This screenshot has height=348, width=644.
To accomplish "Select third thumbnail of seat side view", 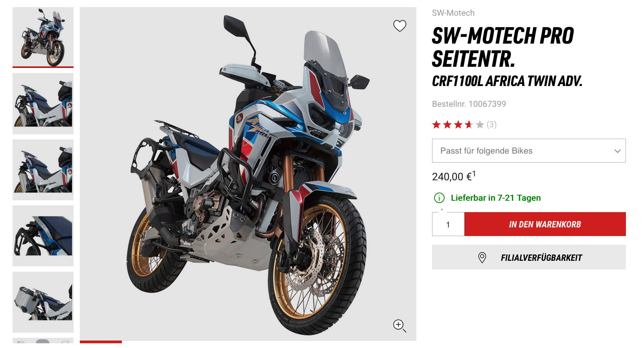I will point(43,170).
